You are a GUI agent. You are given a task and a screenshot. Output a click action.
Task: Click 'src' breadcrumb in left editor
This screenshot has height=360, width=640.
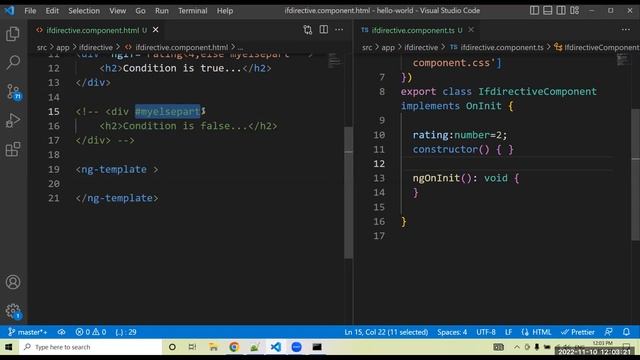tap(42, 47)
